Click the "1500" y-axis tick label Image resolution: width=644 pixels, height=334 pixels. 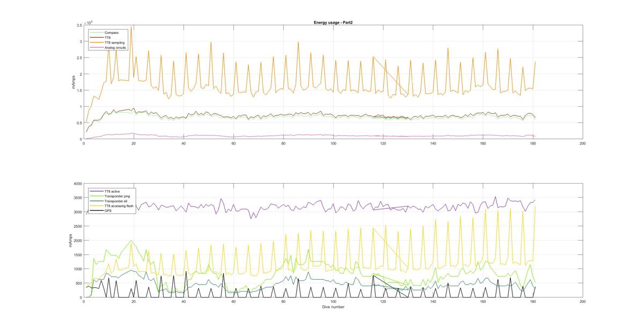point(77,255)
